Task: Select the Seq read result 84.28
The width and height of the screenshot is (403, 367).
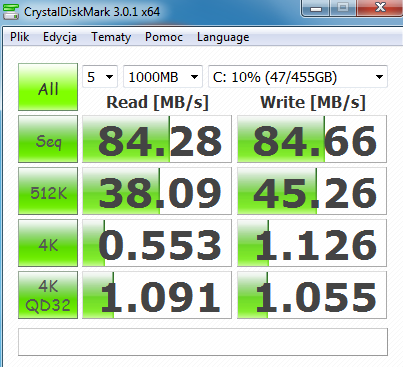Action: [x=157, y=139]
